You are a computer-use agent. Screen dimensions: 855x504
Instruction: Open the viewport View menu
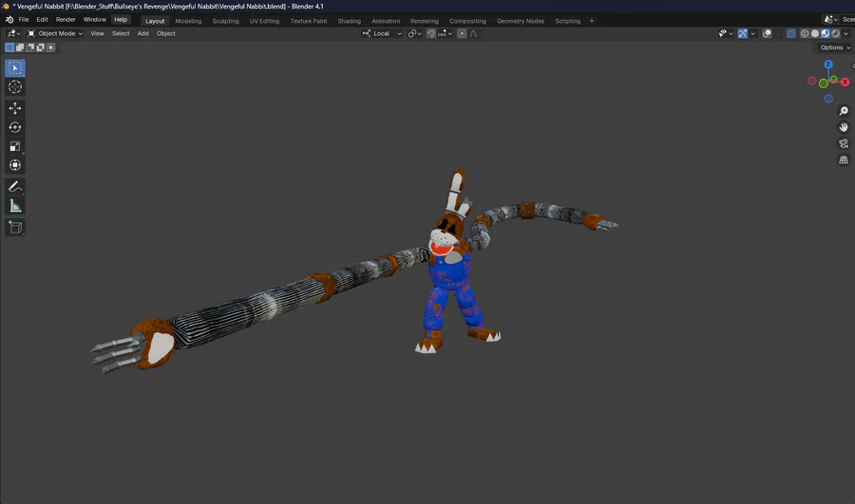point(97,33)
